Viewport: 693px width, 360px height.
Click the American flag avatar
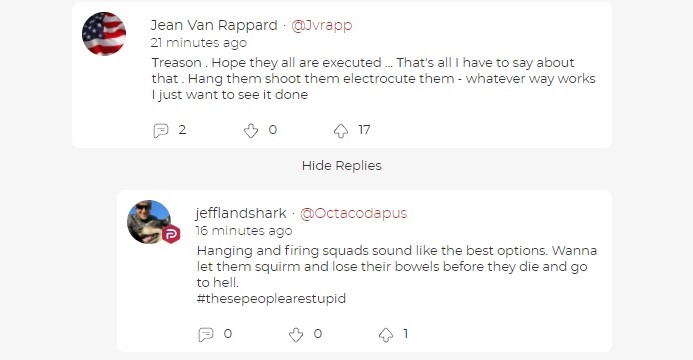(104, 34)
